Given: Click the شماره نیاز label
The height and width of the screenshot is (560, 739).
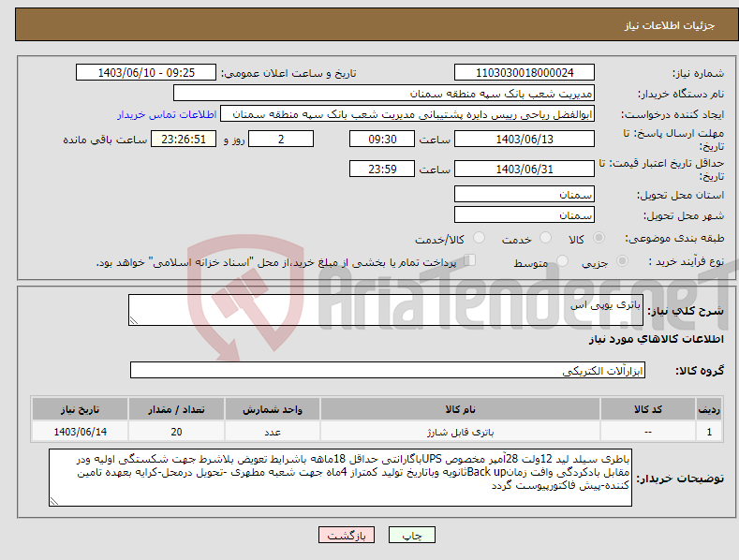Looking at the screenshot, I should click(698, 73).
